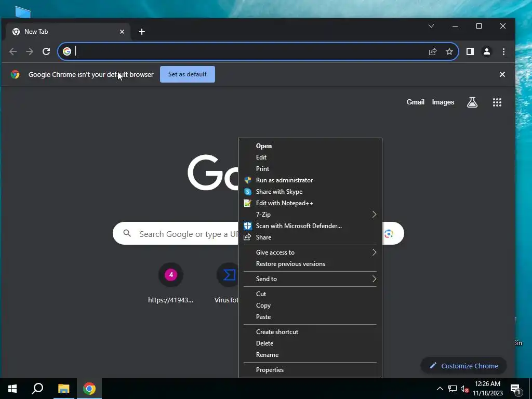
Task: Open the Google apps grid
Action: coord(497,102)
